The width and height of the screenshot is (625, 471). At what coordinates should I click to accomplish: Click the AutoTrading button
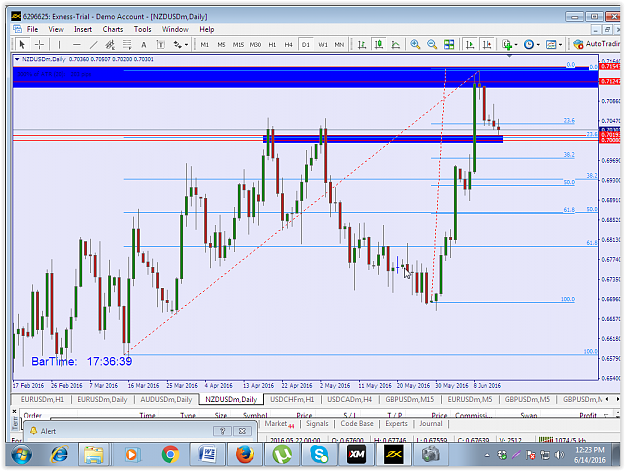(596, 44)
